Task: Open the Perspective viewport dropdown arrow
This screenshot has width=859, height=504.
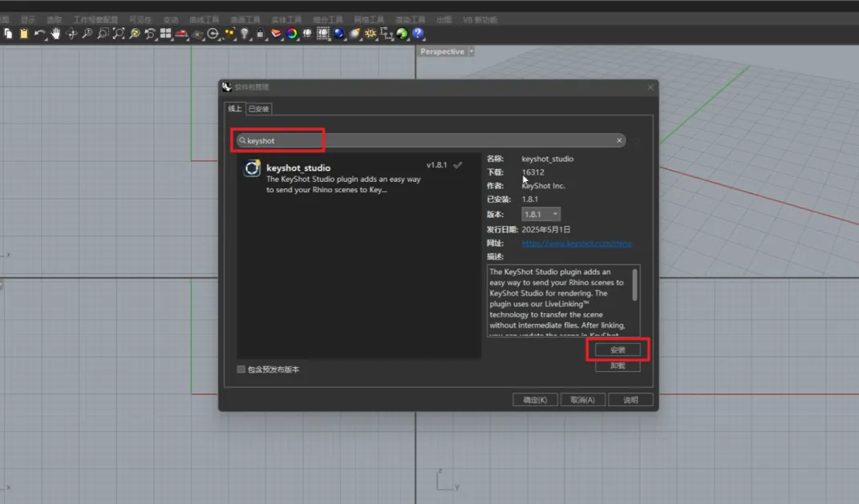Action: click(x=471, y=51)
